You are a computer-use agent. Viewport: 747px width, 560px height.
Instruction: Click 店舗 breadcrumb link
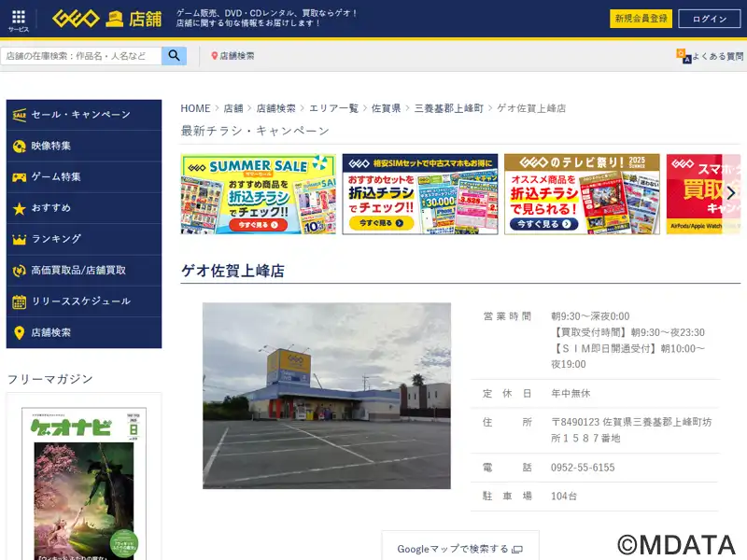[233, 108]
